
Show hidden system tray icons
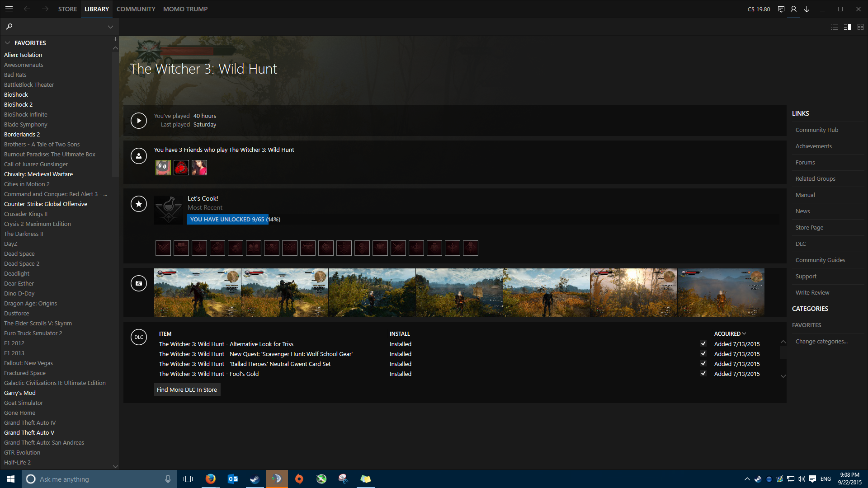[747, 479]
